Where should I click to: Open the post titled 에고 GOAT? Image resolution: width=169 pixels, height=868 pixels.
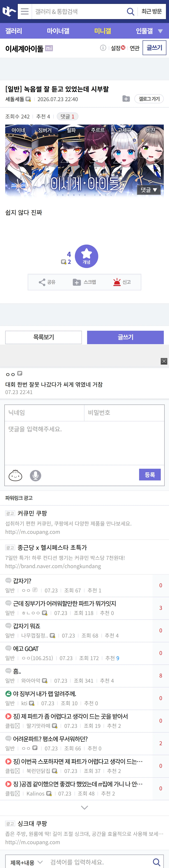pyautogui.click(x=26, y=649)
